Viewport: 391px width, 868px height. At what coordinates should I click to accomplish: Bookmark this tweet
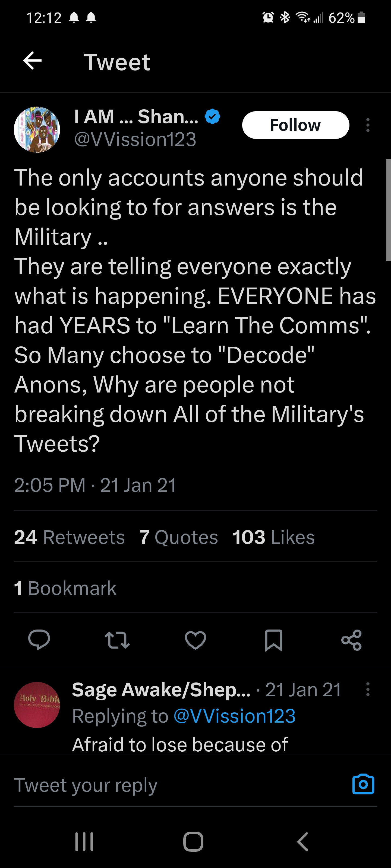[273, 640]
